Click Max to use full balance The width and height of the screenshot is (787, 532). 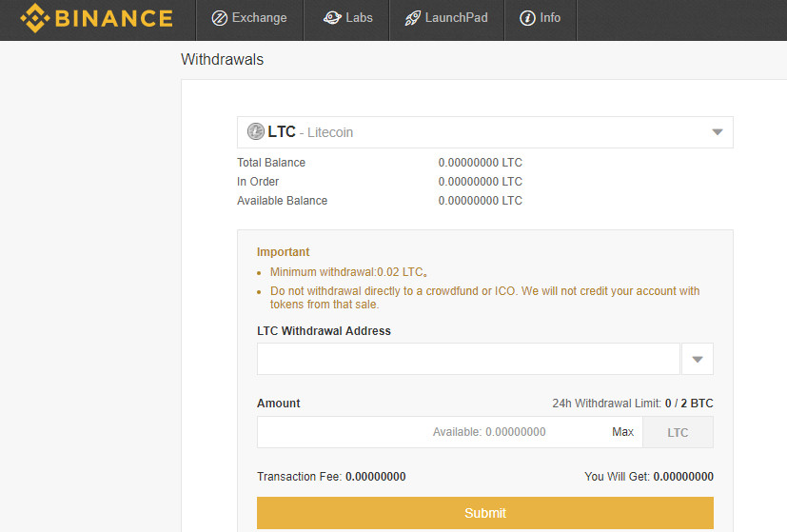(623, 432)
